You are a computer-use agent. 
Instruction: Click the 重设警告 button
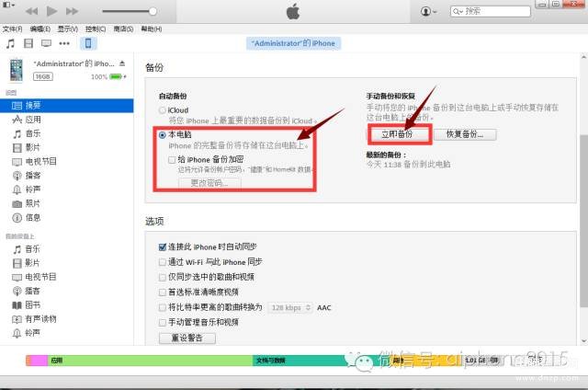187,338
